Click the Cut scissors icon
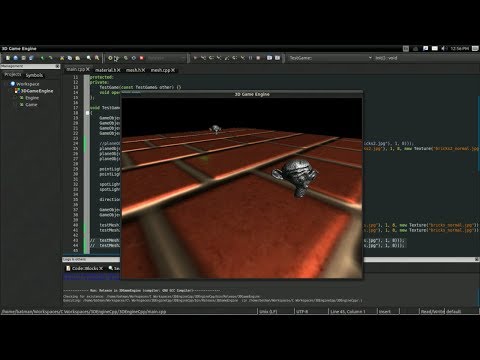 pyautogui.click(x=62, y=58)
